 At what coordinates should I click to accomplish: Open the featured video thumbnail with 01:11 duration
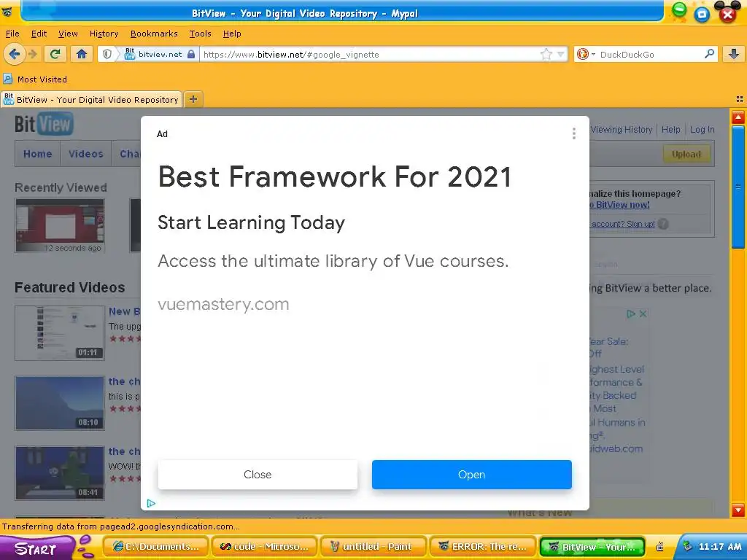click(60, 332)
